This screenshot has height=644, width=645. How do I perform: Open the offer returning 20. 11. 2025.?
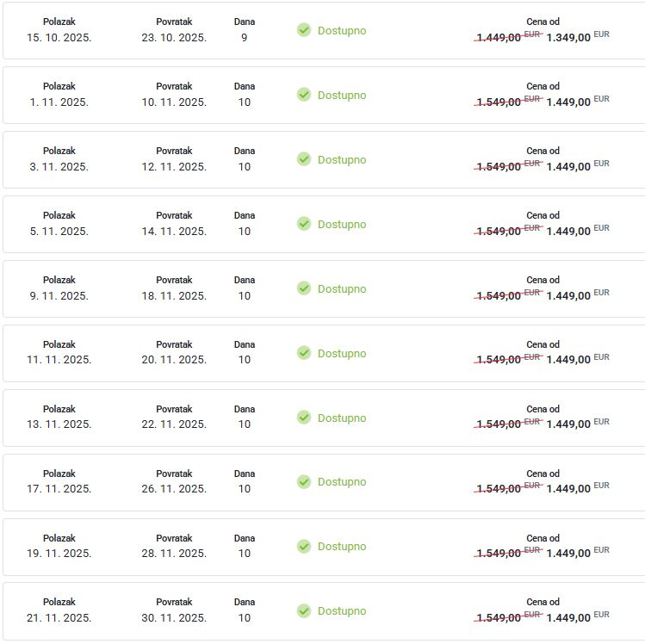[324, 353]
